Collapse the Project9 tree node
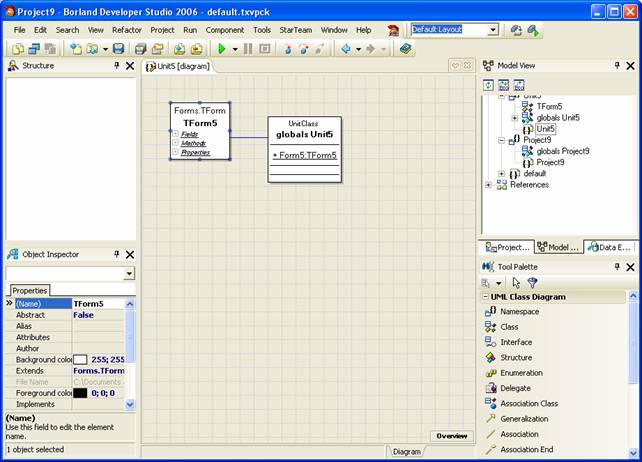The image size is (642, 462). [501, 140]
